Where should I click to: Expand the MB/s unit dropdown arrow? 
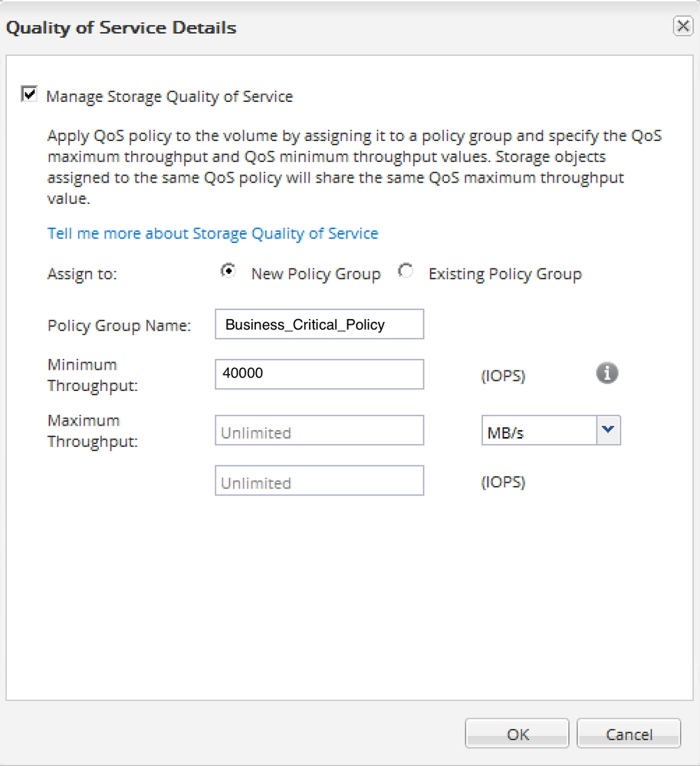608,431
